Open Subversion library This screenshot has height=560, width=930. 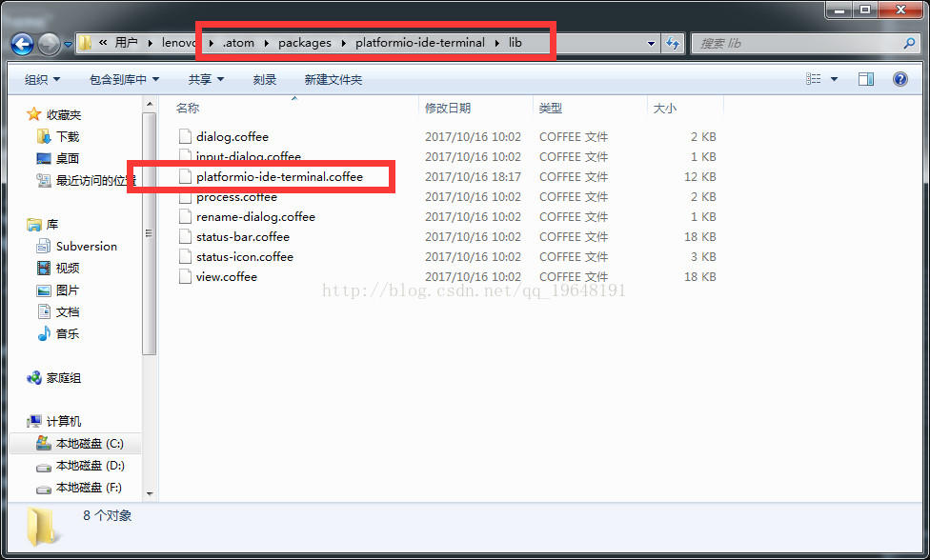click(77, 247)
